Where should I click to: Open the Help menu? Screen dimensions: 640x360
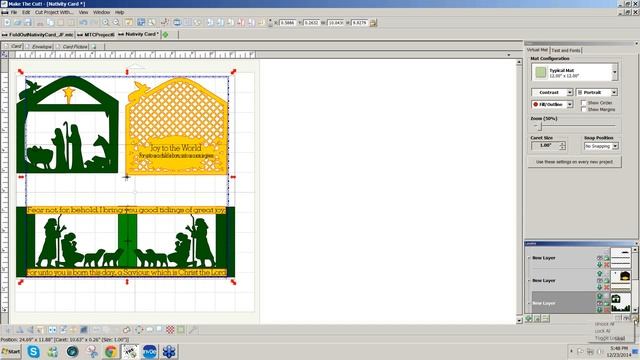coord(119,13)
